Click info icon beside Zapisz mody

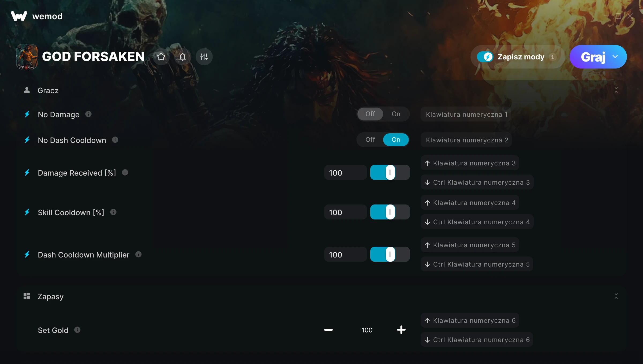552,57
